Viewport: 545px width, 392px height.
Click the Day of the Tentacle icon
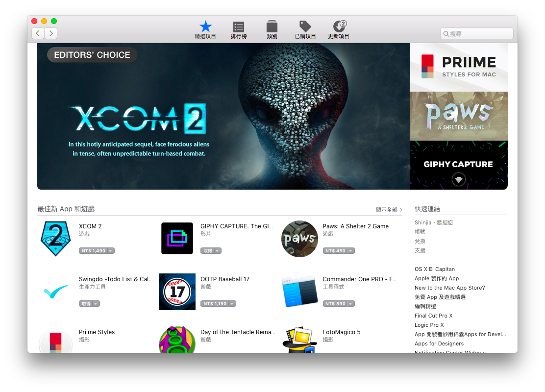[x=177, y=340]
